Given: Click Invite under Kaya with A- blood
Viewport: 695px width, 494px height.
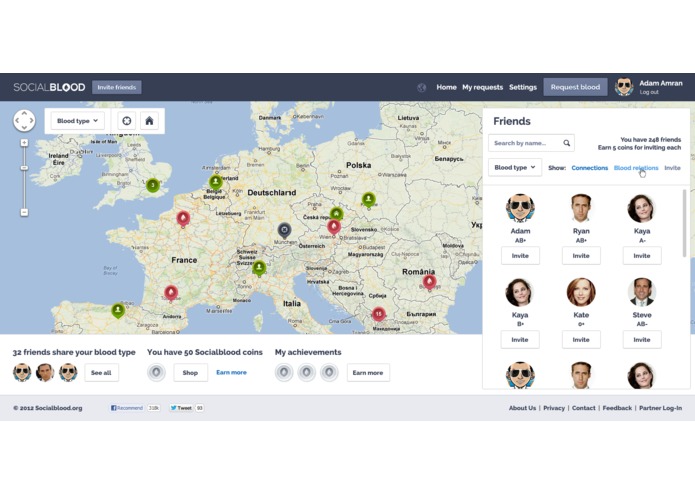Looking at the screenshot, I should coord(641,256).
